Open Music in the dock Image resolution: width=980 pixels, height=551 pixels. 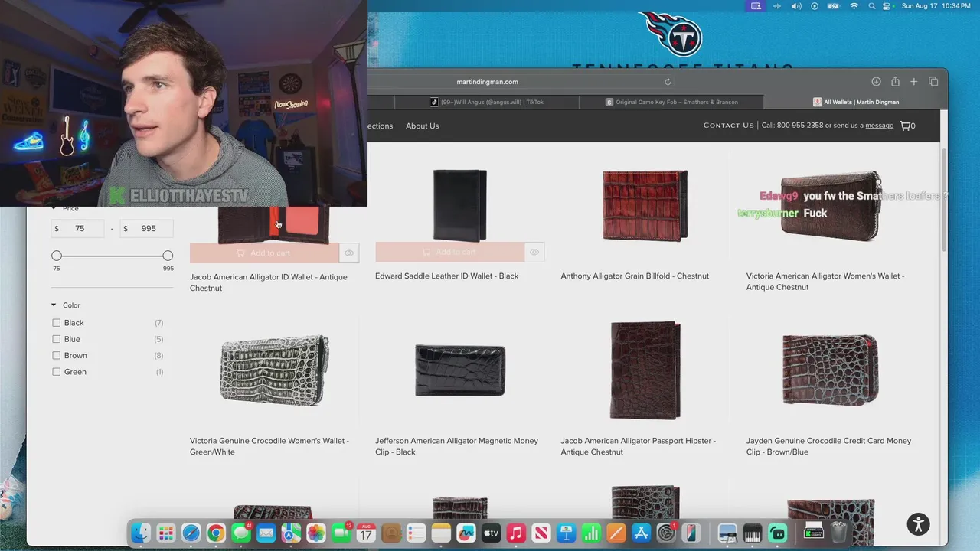coord(516,533)
